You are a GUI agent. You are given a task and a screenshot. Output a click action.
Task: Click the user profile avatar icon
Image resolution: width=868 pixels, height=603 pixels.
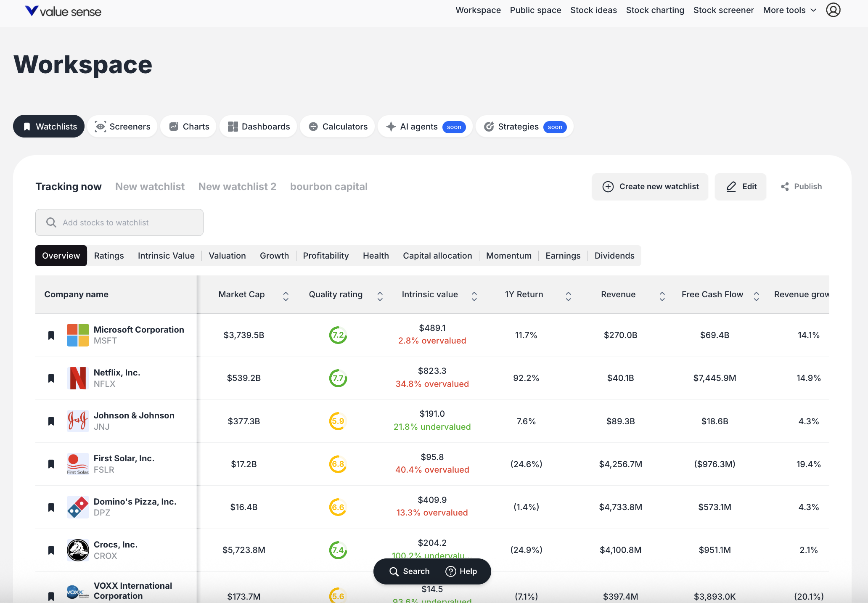(833, 10)
